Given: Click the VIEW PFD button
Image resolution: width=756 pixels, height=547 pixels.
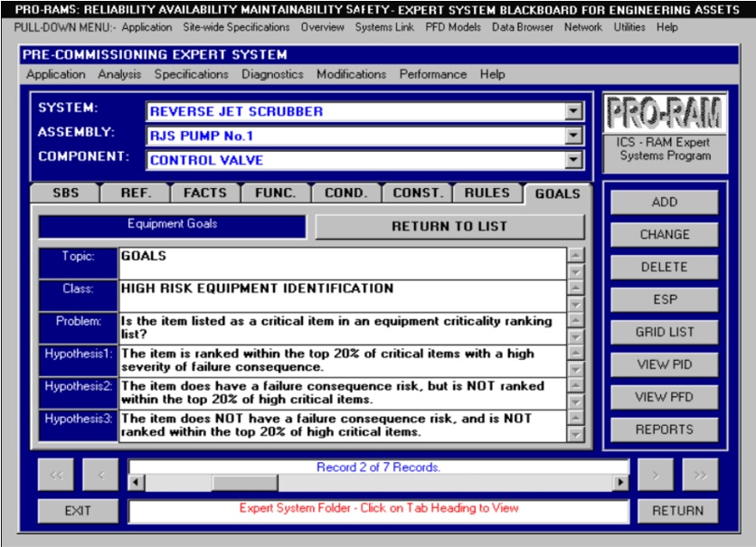Looking at the screenshot, I should pyautogui.click(x=665, y=397).
